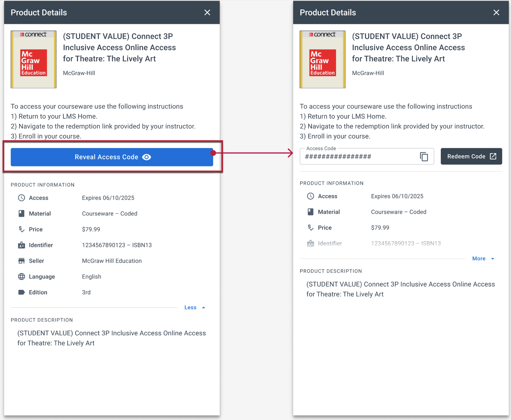
Task: Click the Redeem Code button
Action: (x=471, y=156)
